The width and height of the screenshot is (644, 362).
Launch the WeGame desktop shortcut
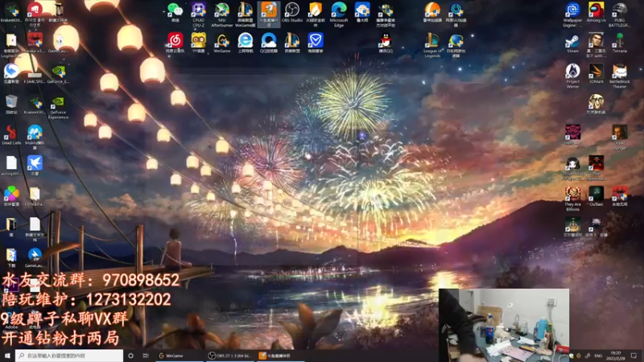click(222, 43)
